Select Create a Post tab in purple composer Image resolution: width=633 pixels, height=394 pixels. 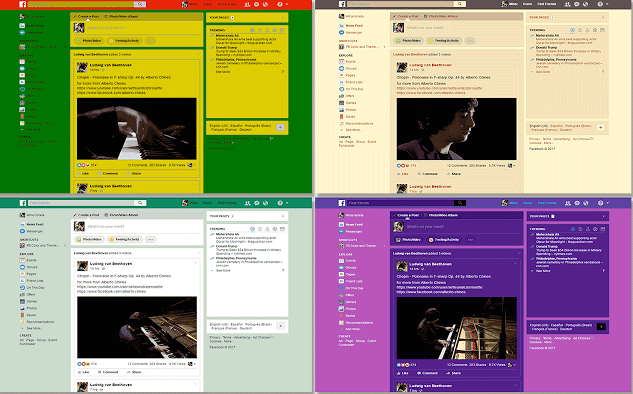click(x=408, y=216)
